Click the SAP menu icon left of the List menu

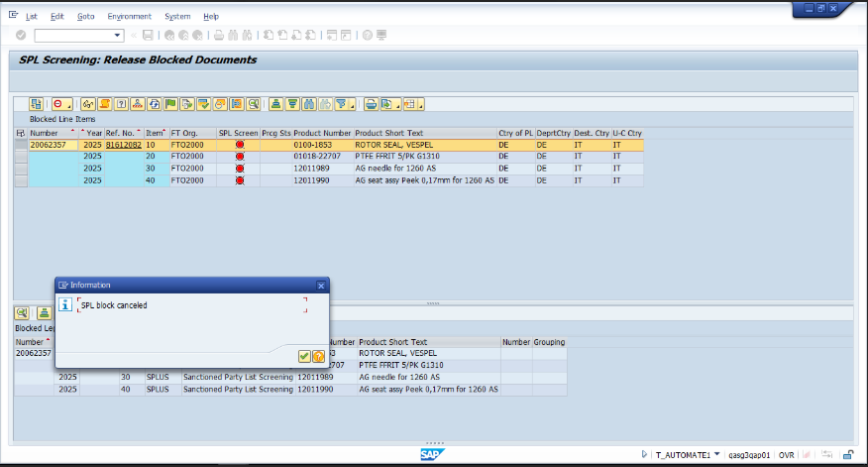tap(13, 16)
